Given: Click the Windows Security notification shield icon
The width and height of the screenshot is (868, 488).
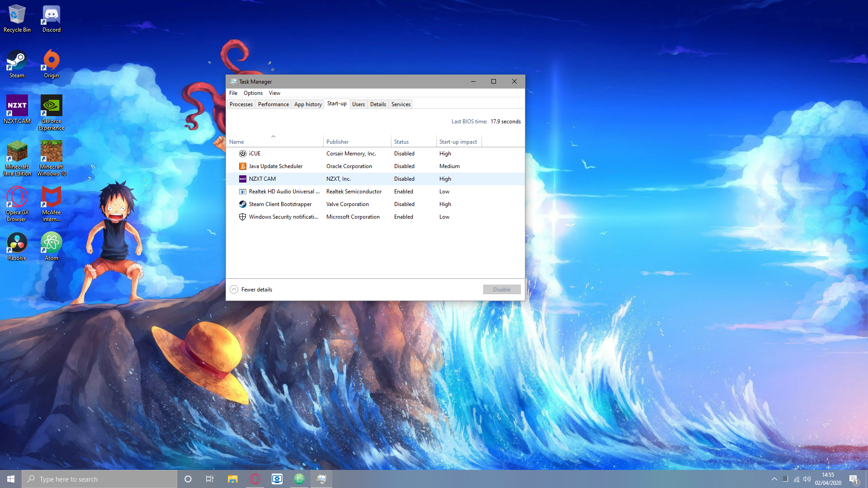Looking at the screenshot, I should pos(243,217).
